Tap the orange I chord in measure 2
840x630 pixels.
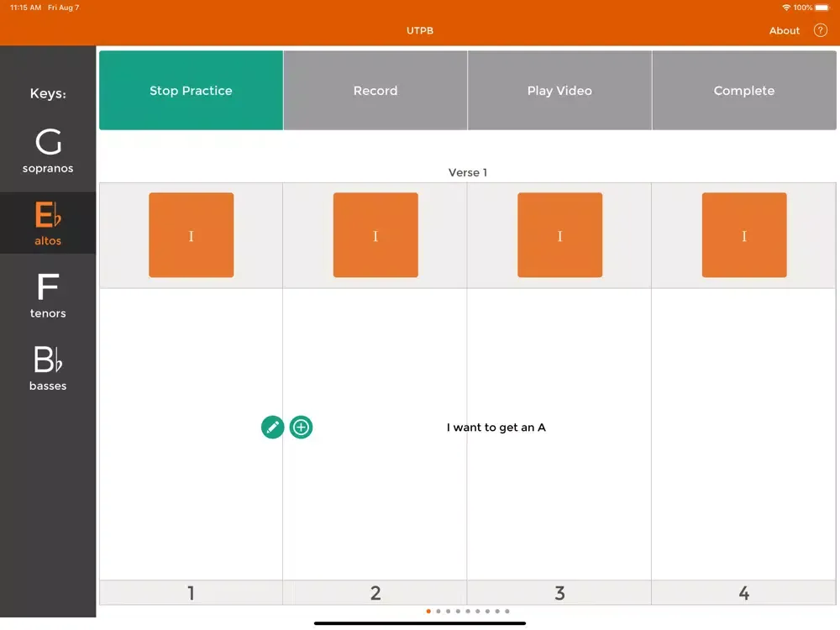point(375,235)
